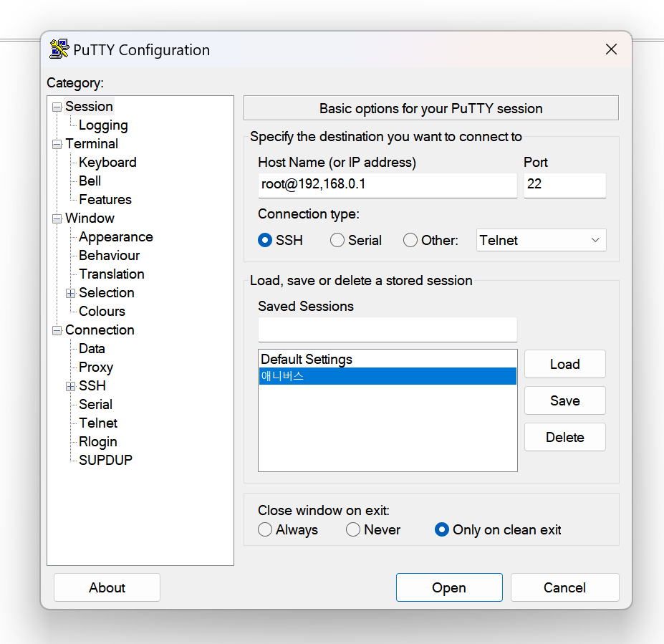
Task: Open the Keyboard settings category
Action: click(107, 163)
